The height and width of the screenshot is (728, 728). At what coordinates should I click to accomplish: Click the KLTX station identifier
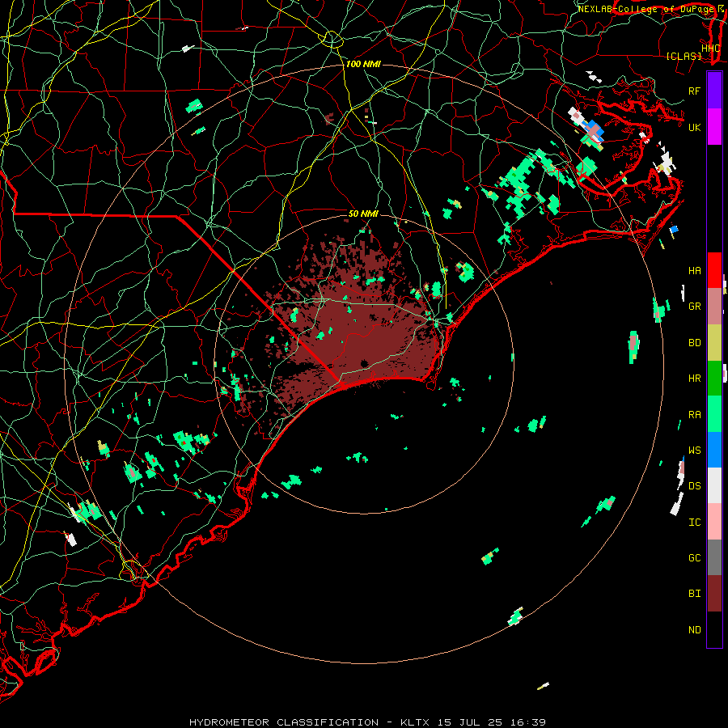pos(415,722)
